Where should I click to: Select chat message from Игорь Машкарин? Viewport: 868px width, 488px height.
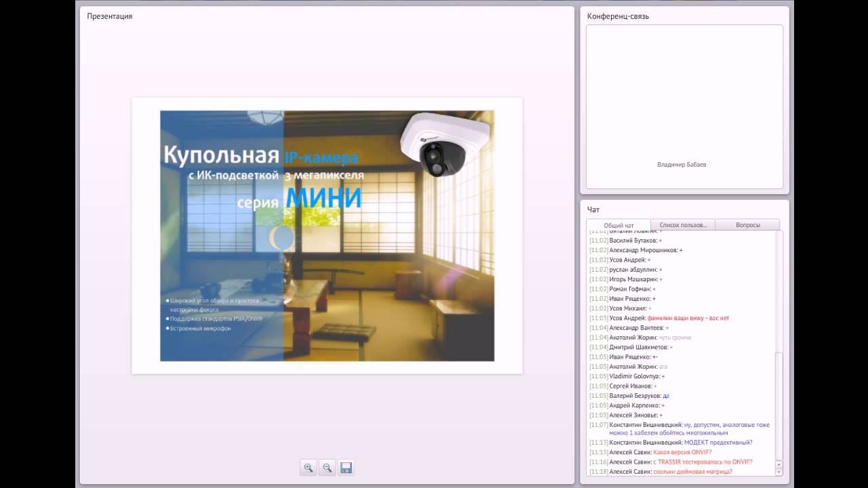[x=626, y=279]
